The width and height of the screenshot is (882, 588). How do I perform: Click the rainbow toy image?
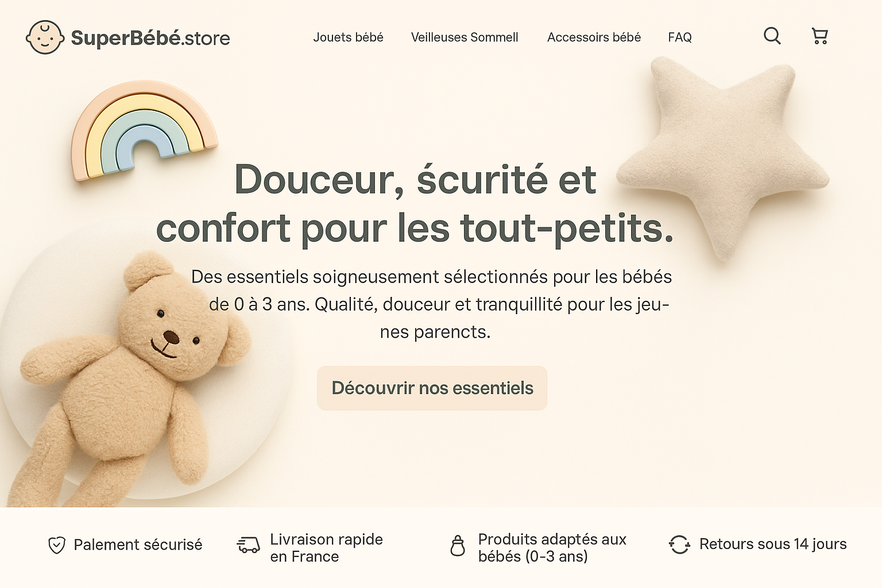point(144,130)
